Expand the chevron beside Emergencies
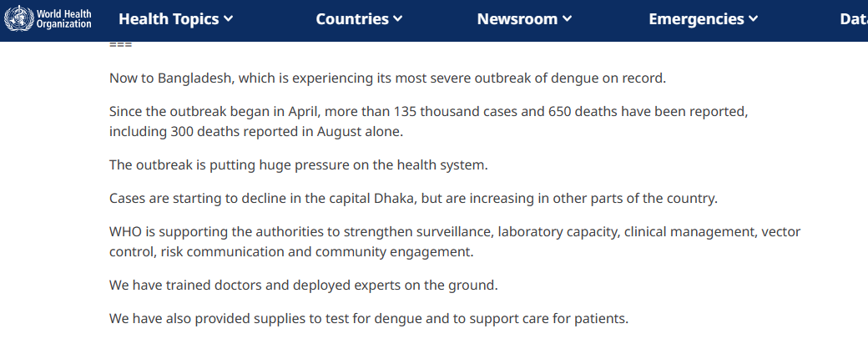This screenshot has height=349, width=868. point(753,19)
